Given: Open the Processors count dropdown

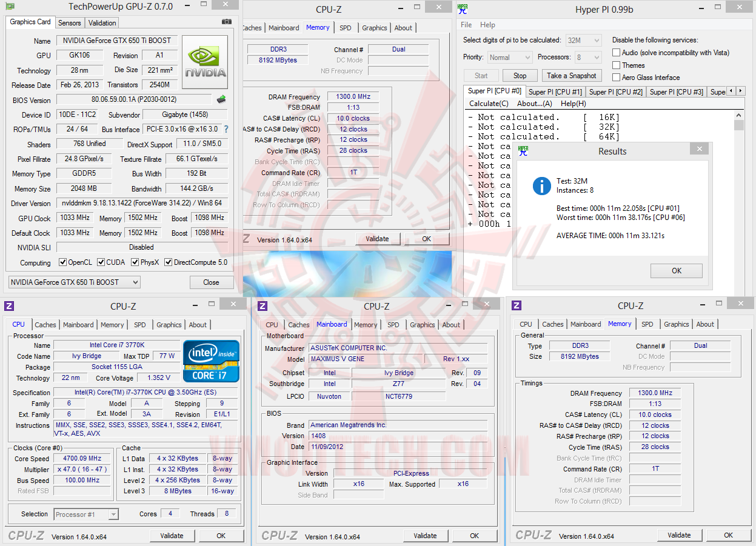Looking at the screenshot, I should (587, 58).
